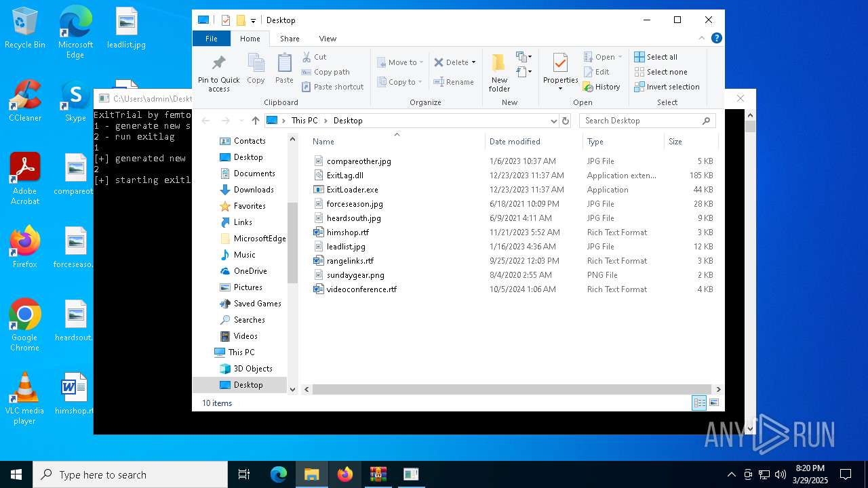Click the Edit ribbon button
This screenshot has height=488, width=868.
596,72
